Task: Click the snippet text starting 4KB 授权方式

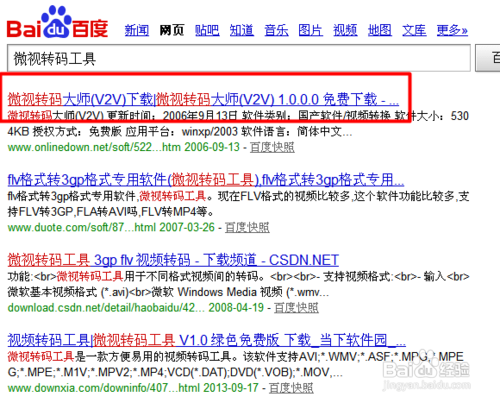Action: pyautogui.click(x=180, y=132)
